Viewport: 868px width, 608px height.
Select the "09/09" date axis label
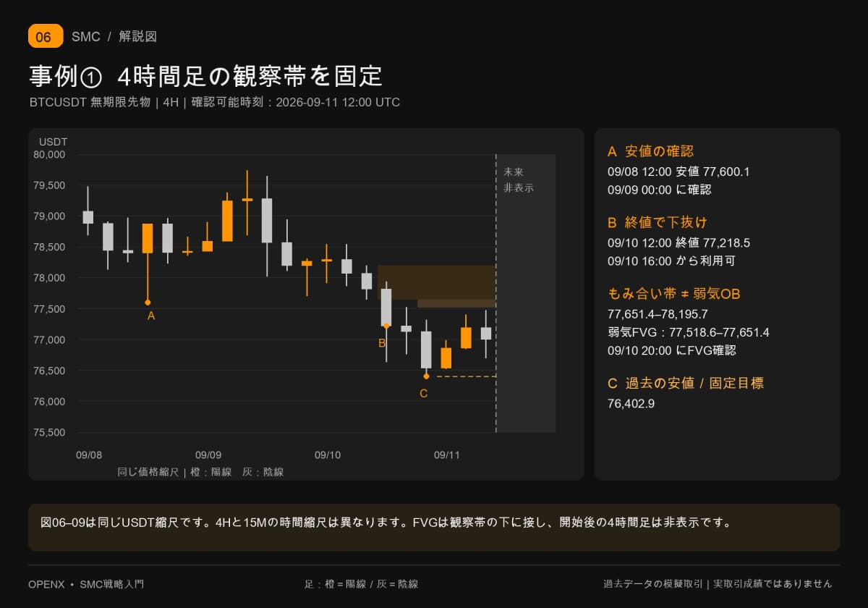(208, 455)
